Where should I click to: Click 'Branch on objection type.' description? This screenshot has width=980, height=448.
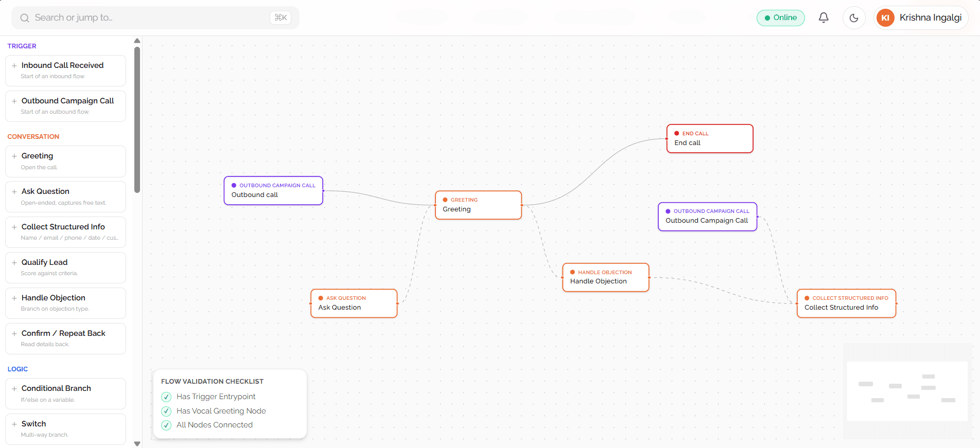[x=55, y=309]
